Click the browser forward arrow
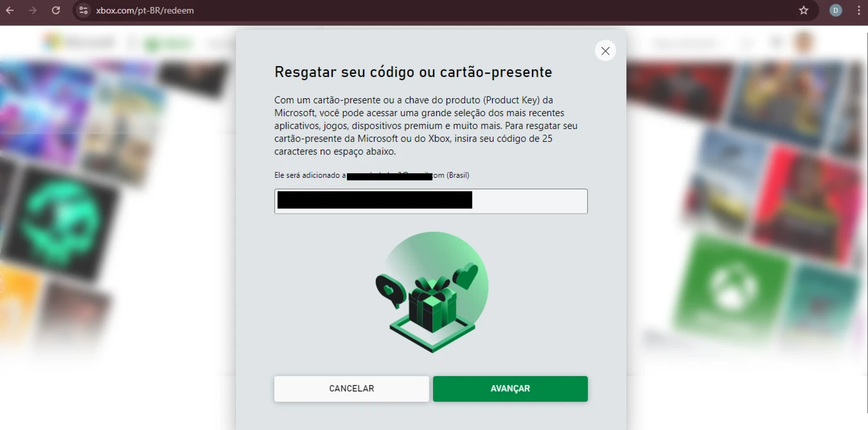 pyautogui.click(x=33, y=10)
